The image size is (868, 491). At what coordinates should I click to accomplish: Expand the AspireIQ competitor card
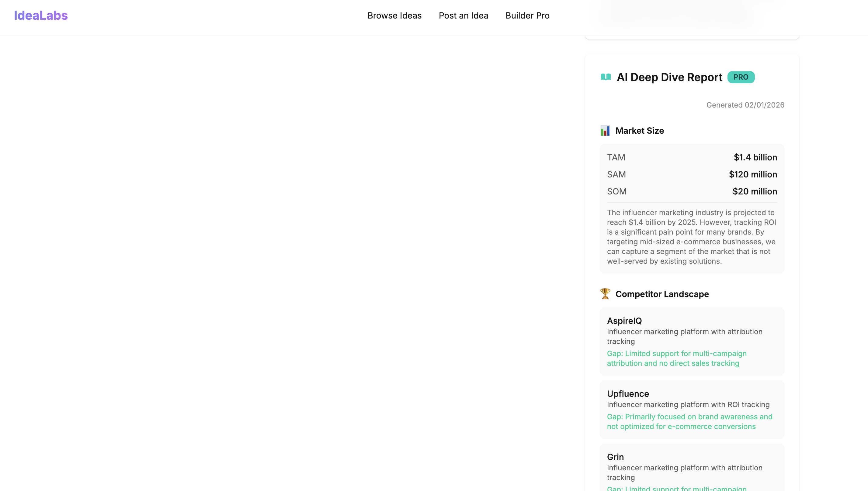point(692,342)
